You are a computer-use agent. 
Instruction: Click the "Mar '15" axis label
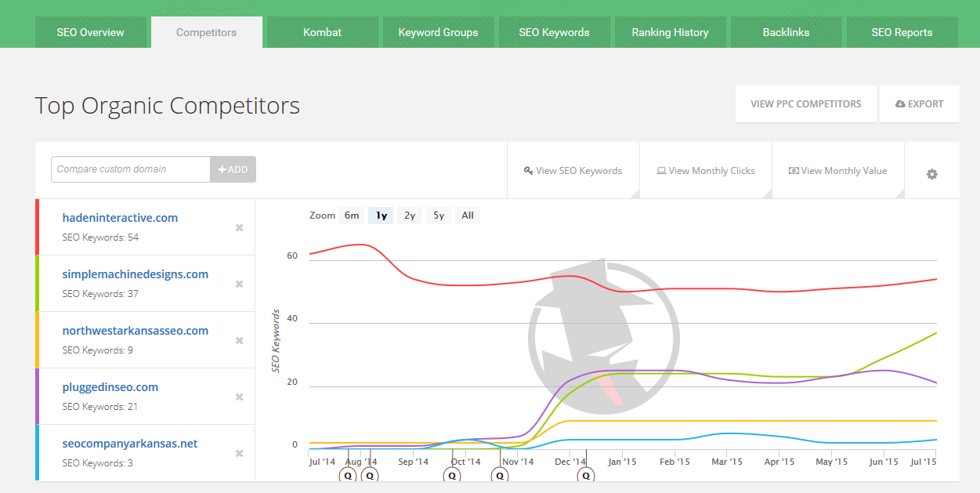[x=727, y=462]
